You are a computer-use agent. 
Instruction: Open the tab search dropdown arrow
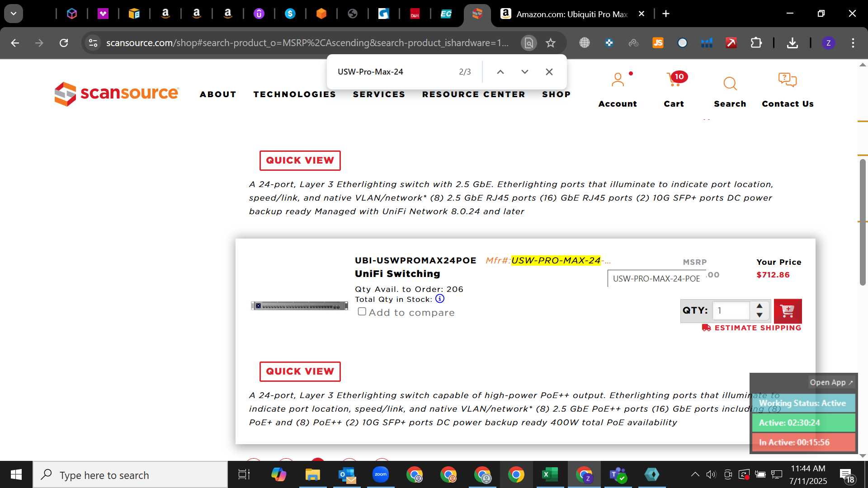(14, 14)
